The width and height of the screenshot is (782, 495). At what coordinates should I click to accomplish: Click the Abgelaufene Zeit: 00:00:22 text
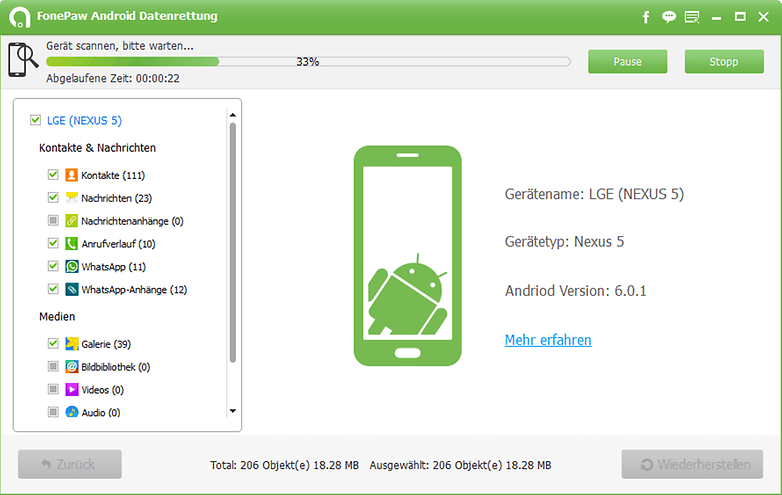[x=113, y=78]
